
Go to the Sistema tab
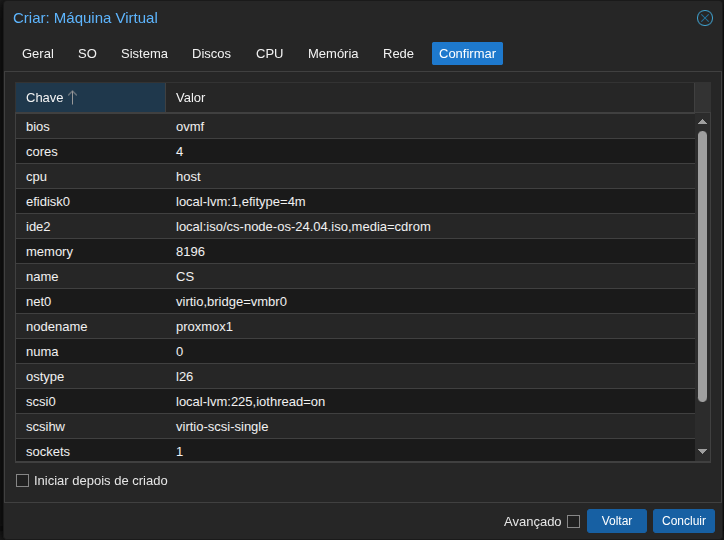point(145,54)
